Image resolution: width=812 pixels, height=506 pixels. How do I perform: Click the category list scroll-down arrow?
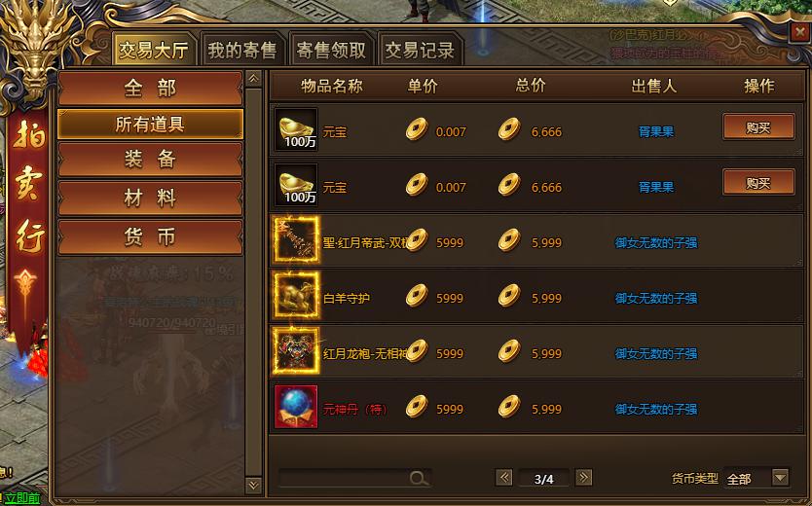(x=253, y=485)
